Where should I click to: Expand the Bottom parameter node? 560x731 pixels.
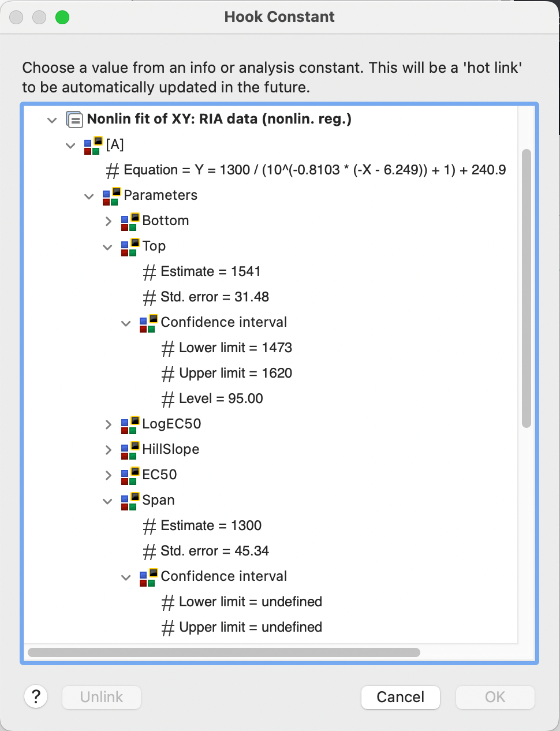click(x=109, y=221)
